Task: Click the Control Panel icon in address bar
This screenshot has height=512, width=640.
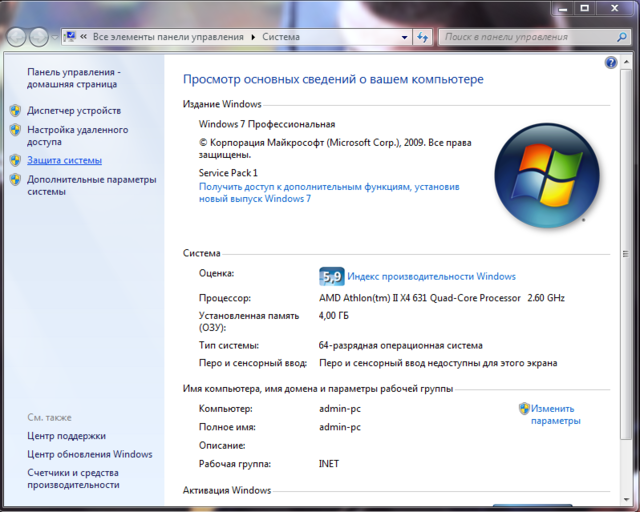Action: point(70,37)
